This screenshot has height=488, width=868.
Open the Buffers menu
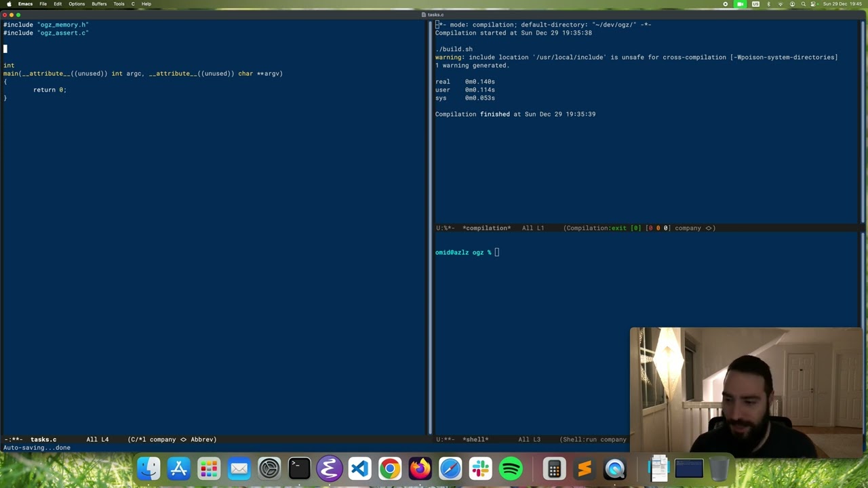pos(99,4)
